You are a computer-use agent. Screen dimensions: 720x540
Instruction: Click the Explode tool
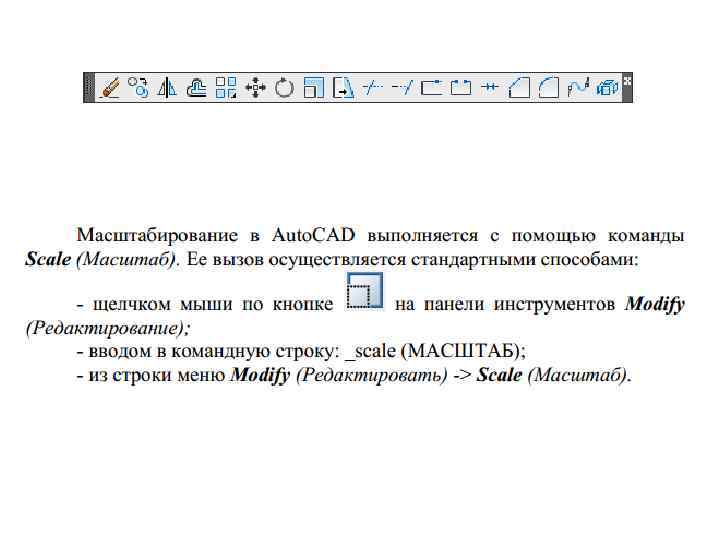click(607, 87)
